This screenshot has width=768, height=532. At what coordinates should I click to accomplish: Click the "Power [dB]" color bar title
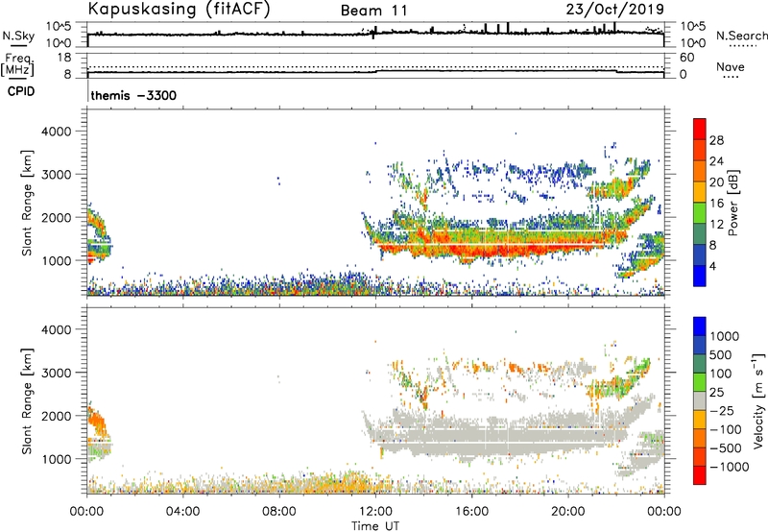[x=732, y=203]
